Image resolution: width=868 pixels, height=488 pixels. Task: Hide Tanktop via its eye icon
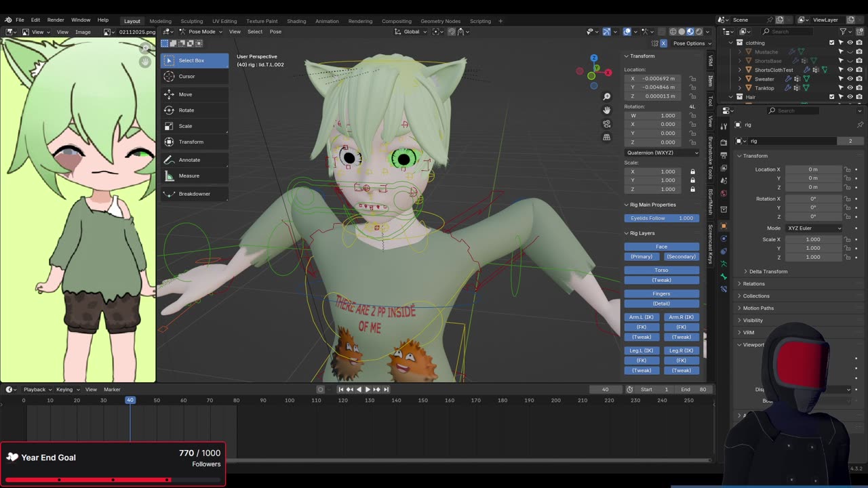850,88
